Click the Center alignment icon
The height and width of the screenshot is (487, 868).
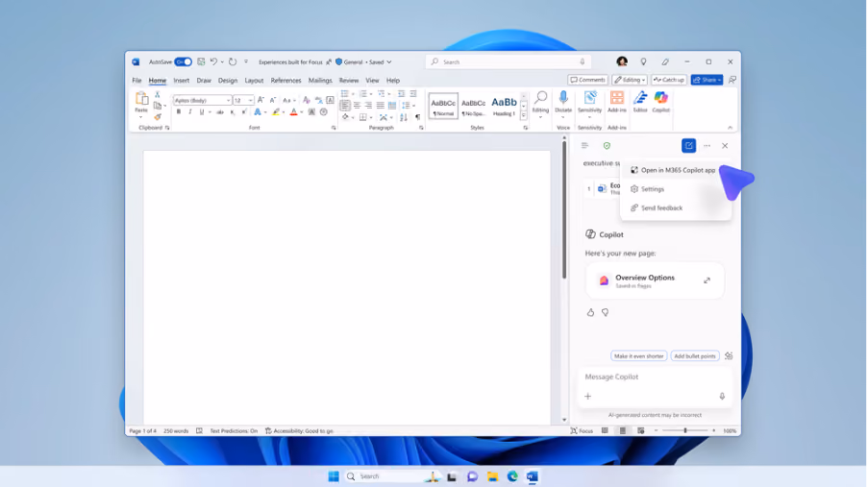coord(357,105)
